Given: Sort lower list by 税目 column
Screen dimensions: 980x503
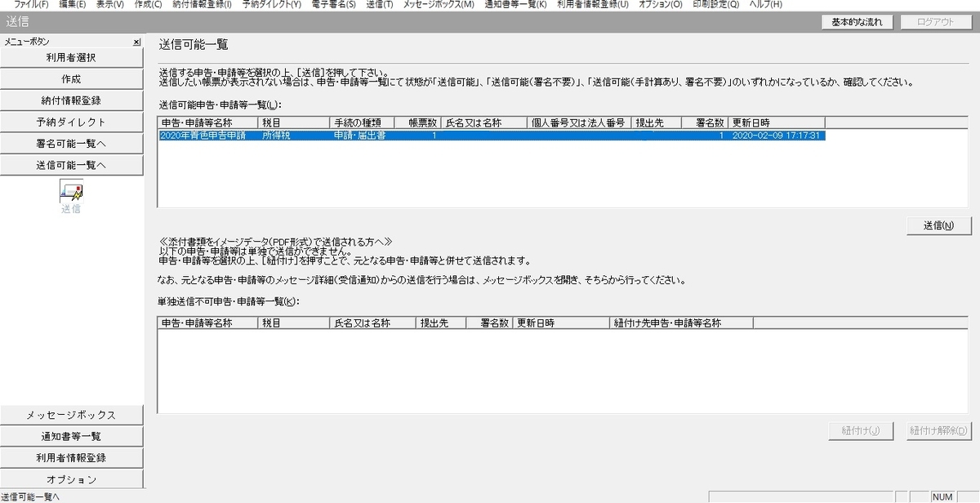Looking at the screenshot, I should click(x=294, y=323).
